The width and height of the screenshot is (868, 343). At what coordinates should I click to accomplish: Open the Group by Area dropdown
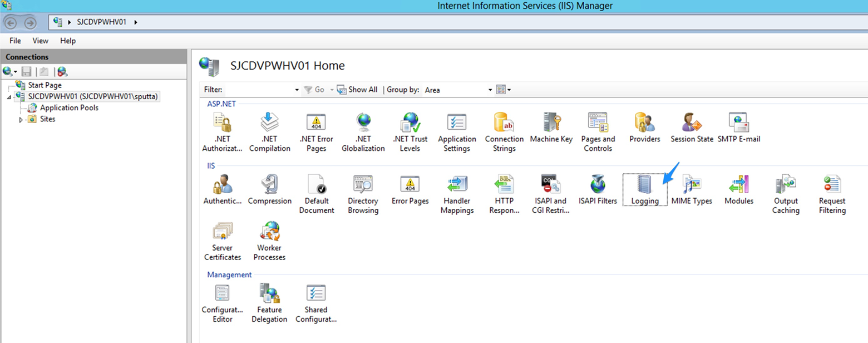click(458, 90)
